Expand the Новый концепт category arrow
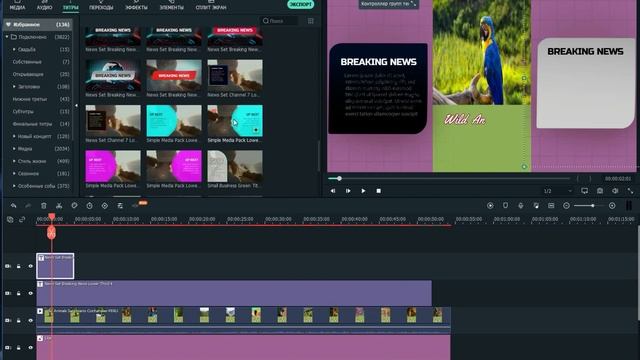 coord(14,136)
